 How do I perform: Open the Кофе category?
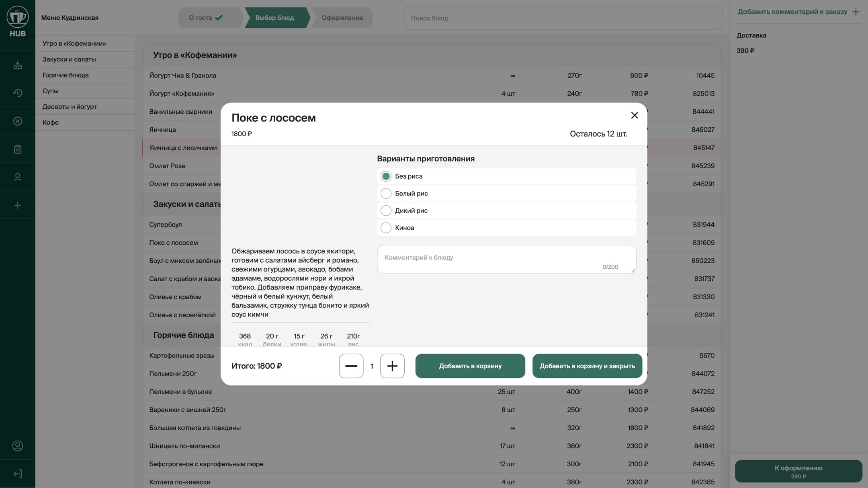coord(85,123)
